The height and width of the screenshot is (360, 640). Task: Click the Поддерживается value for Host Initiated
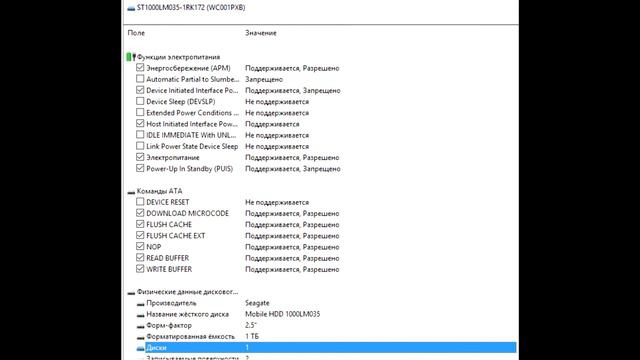[272, 124]
